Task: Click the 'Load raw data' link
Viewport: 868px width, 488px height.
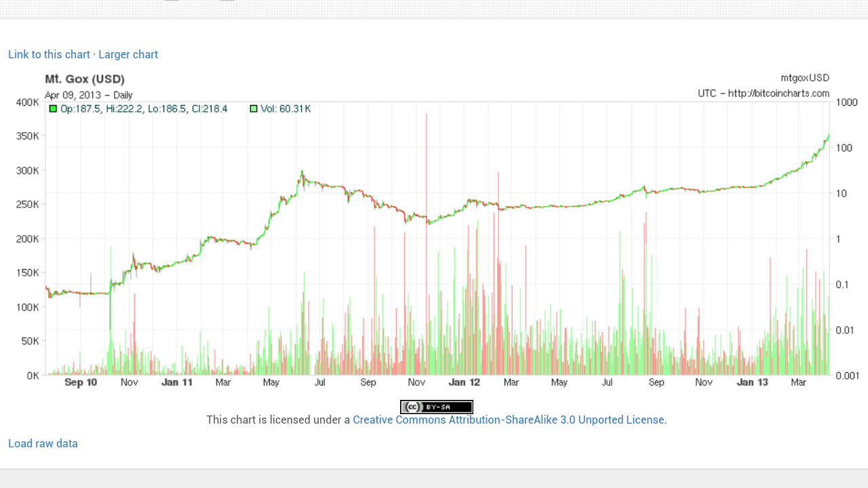Action: coord(43,443)
